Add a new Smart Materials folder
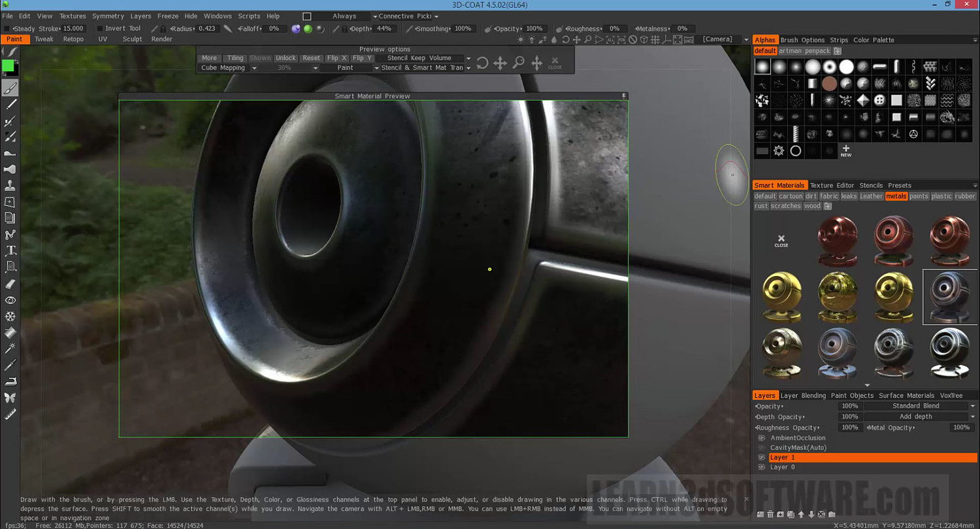 (x=828, y=206)
